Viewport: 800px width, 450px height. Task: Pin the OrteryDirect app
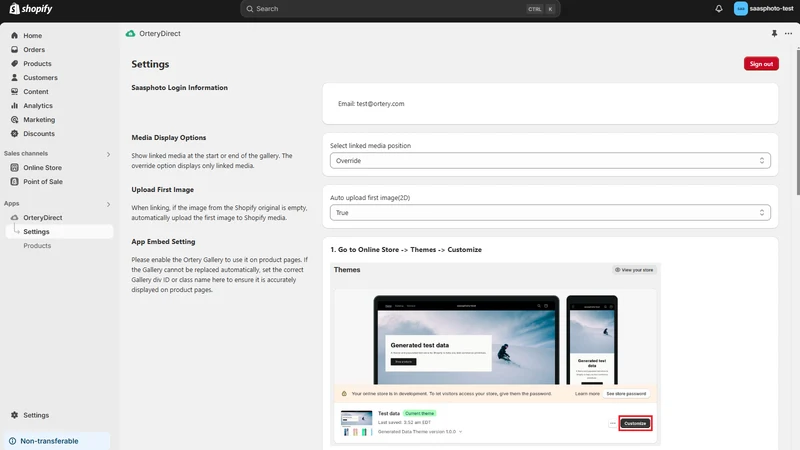tap(774, 33)
